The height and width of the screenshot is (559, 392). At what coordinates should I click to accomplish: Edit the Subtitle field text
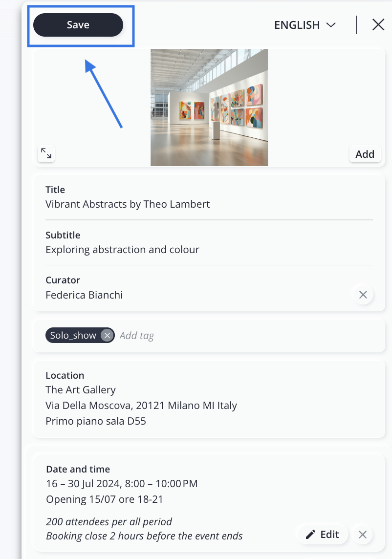[122, 250]
